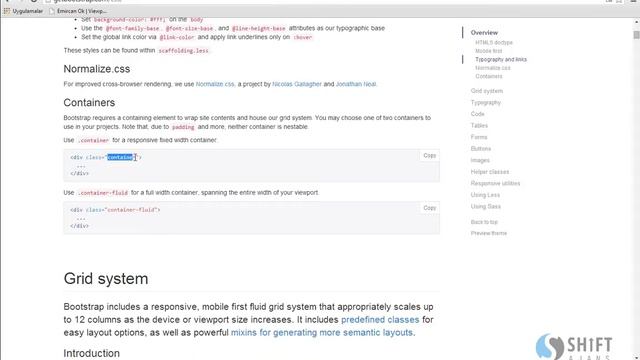
Task: Jump to Responsive utilities sidebar section
Action: click(495, 183)
